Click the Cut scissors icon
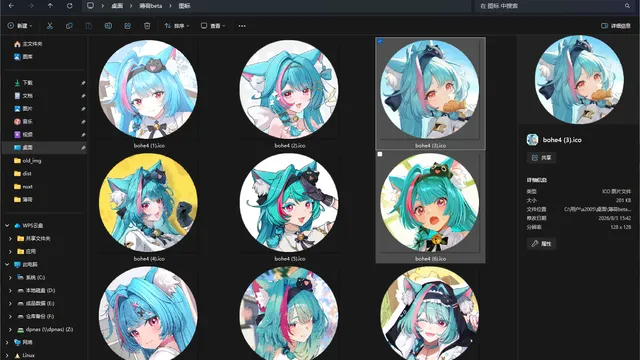Image resolution: width=640 pixels, height=360 pixels. 50,26
